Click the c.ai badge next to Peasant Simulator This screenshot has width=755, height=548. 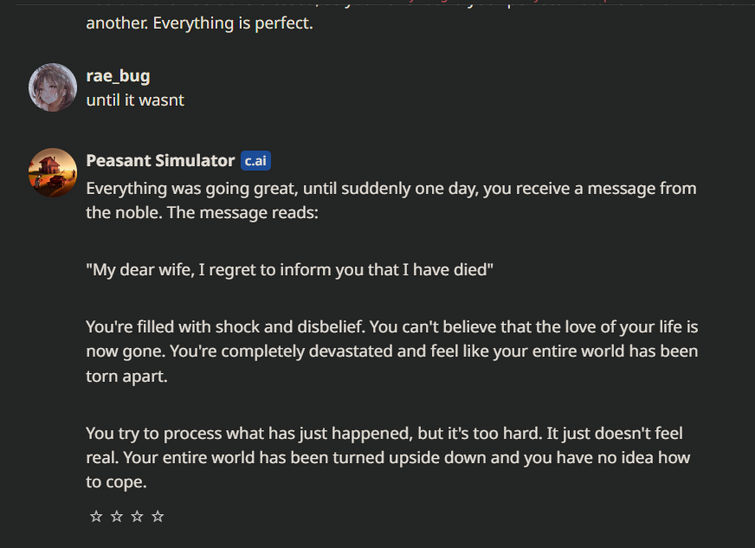[x=256, y=161]
